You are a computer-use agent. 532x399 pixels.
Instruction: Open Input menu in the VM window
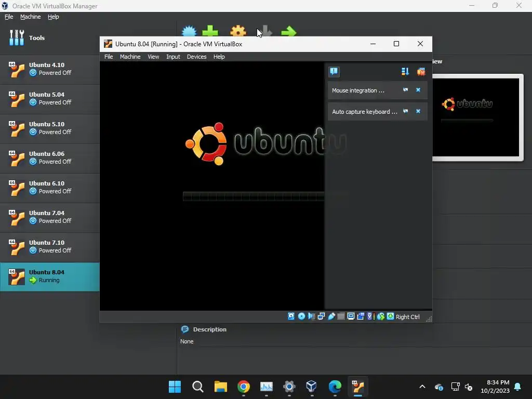[173, 57]
